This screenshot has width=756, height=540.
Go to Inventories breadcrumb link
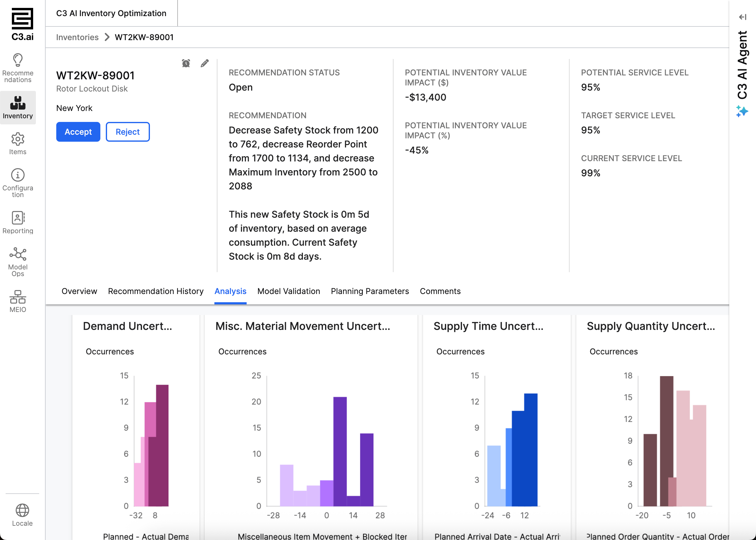click(77, 37)
